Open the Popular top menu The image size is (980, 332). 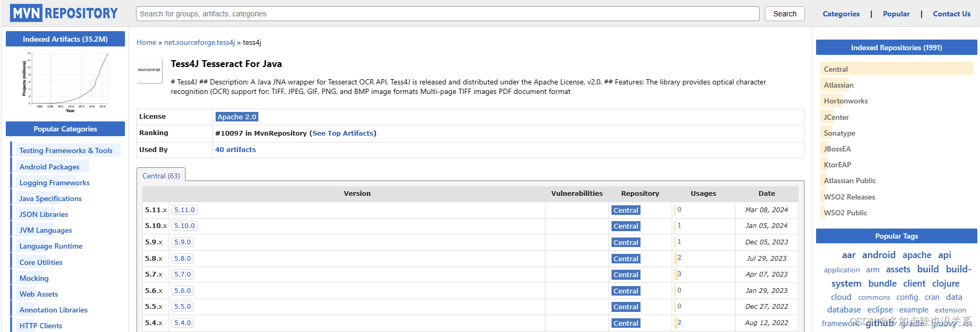896,14
